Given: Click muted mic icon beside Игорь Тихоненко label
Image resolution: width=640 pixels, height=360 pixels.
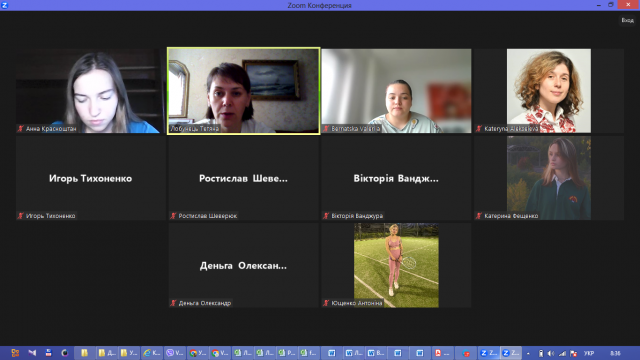Looking at the screenshot, I should [20, 216].
